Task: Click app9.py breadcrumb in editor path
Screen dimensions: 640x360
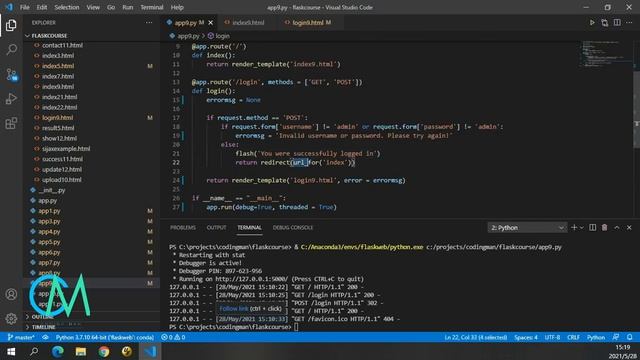Action: [184, 36]
